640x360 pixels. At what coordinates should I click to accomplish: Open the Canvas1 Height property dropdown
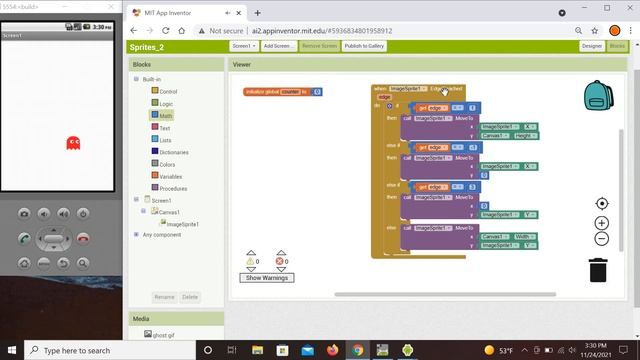526,136
